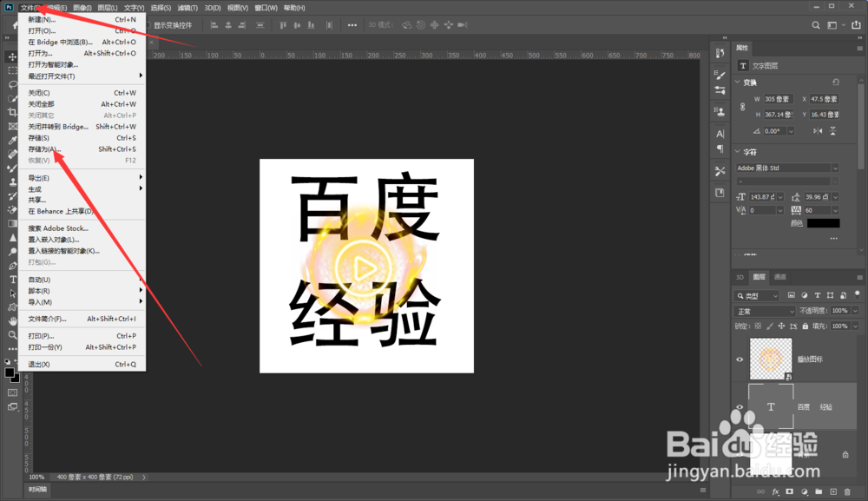Screen dimensions: 868x501
Task: Open the 图层(L) menu in menu bar
Action: pyautogui.click(x=108, y=8)
